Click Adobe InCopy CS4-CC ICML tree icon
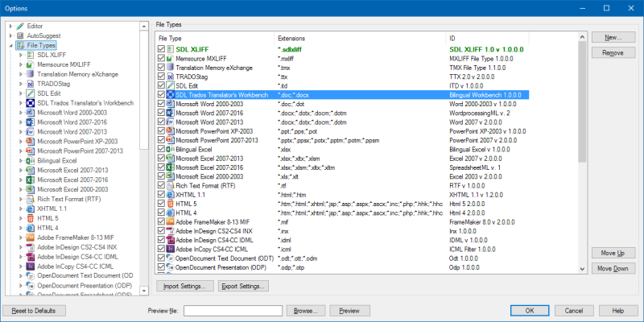The width and height of the screenshot is (644, 322). tap(30, 266)
